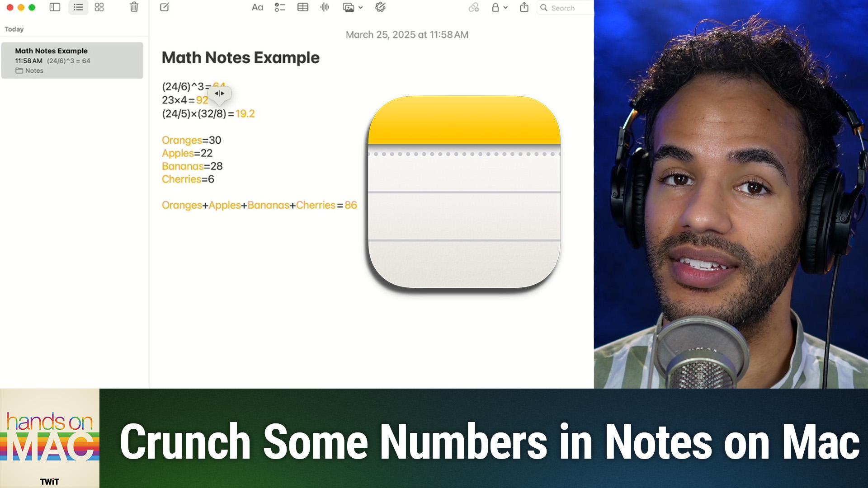
Task: Click the result adjuster arrows popup
Action: coord(219,94)
